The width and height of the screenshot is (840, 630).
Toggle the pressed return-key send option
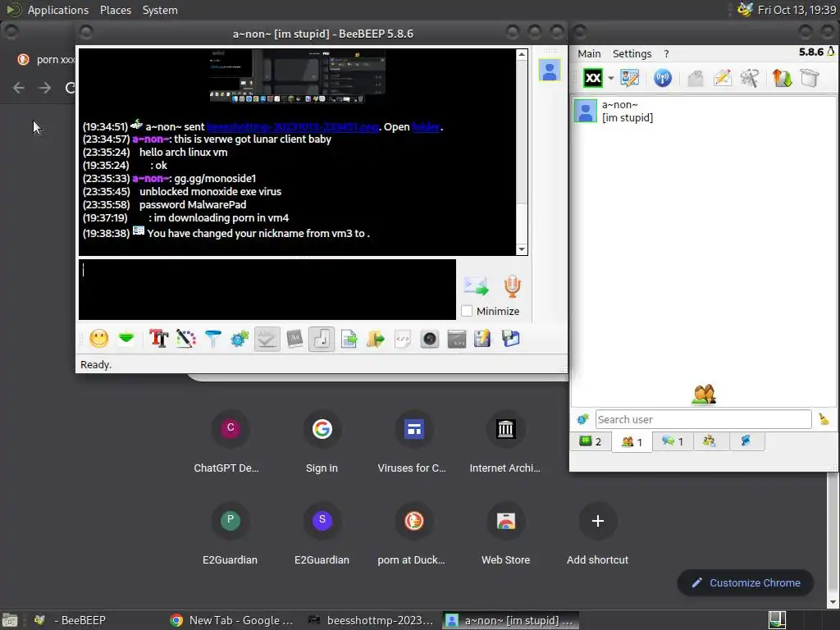322,339
